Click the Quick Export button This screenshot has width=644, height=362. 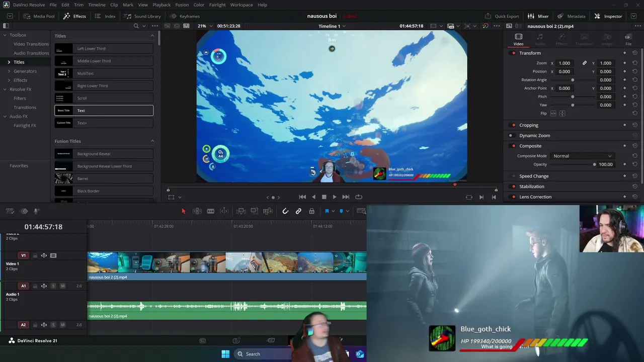502,16
